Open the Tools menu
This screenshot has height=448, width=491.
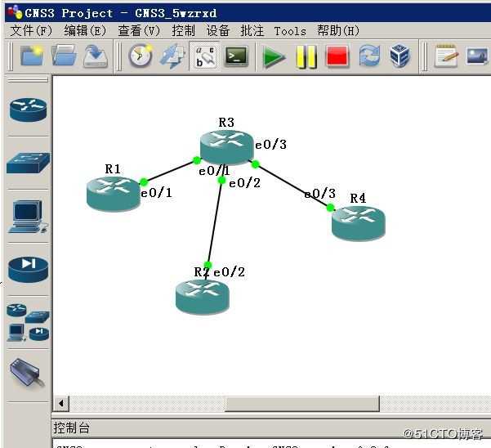(290, 31)
